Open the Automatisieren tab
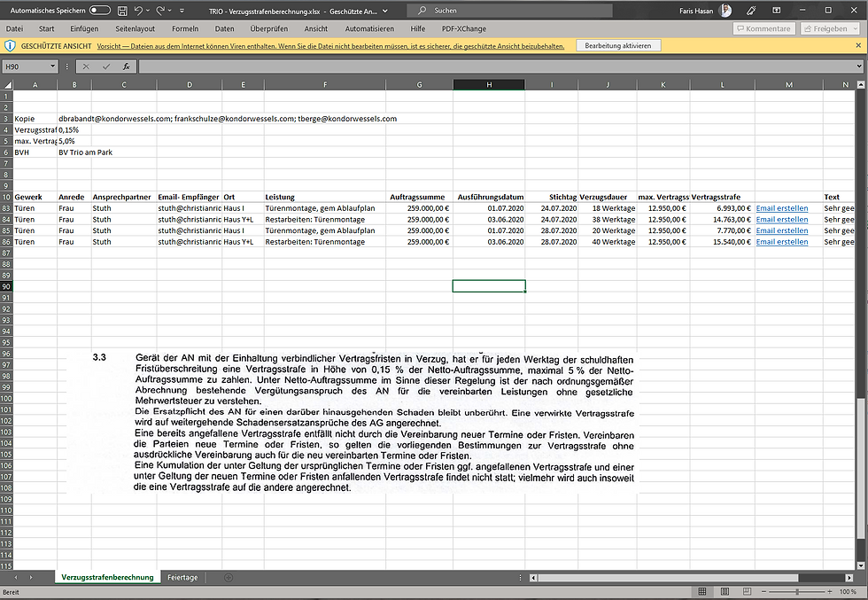 point(369,29)
